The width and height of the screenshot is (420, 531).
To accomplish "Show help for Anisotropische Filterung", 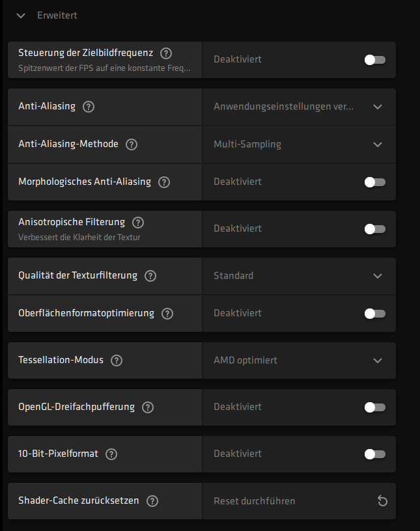I will point(138,223).
